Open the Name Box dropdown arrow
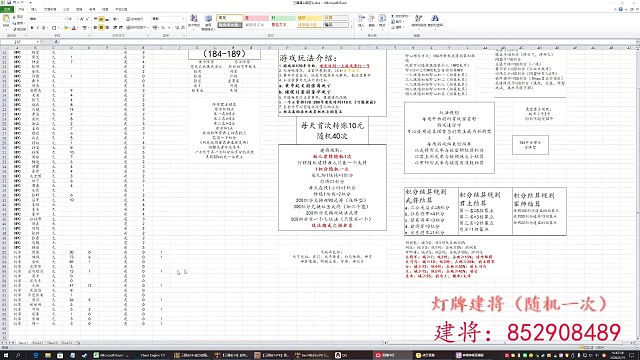Viewport: 640px width, 360px height. 37,42
